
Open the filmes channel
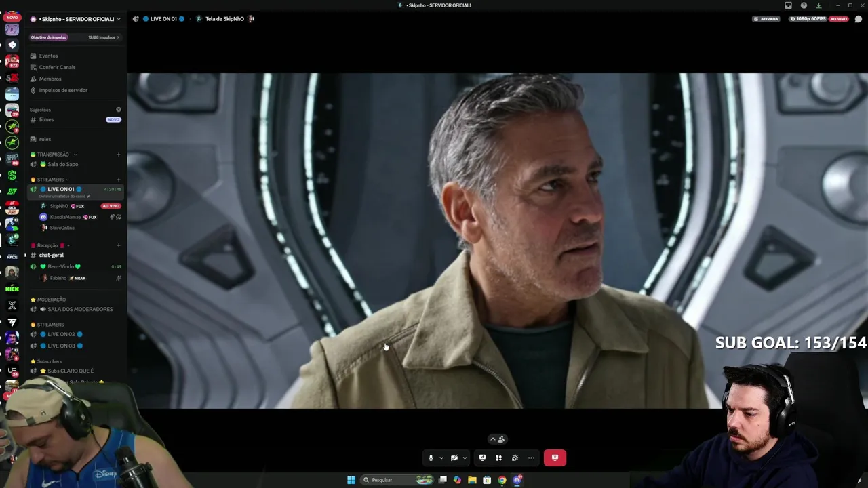[x=75, y=119]
